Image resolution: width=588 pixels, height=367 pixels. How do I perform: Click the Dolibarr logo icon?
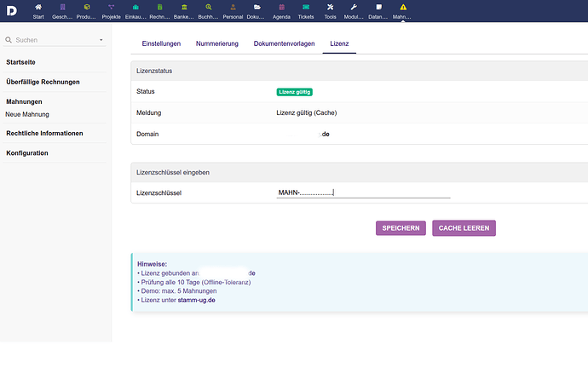13,9
